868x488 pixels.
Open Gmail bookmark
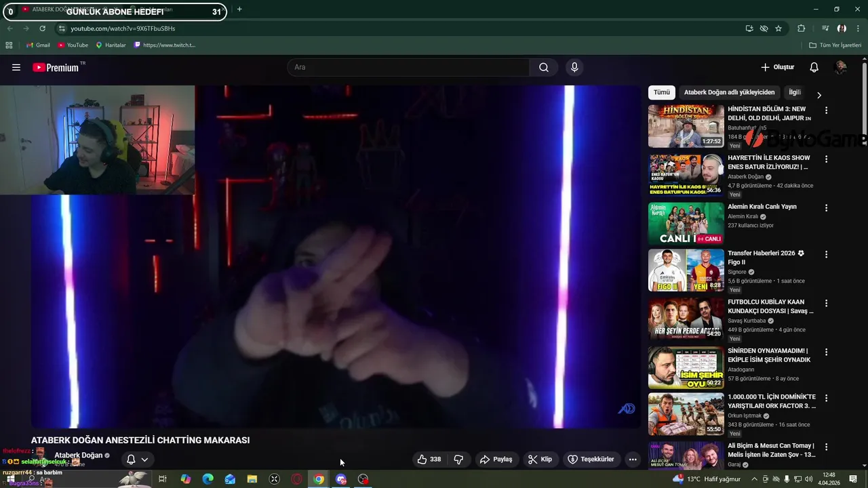click(38, 45)
